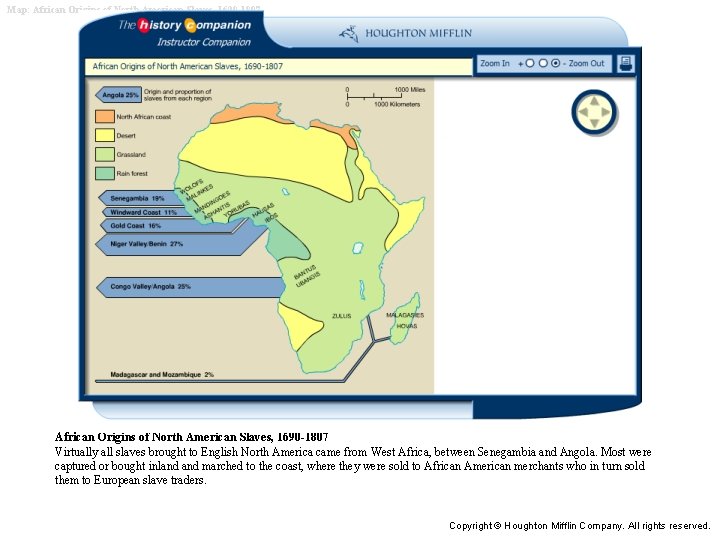The height and width of the screenshot is (540, 720).
Task: Click the orange North African coast legend swatch
Action: point(105,117)
